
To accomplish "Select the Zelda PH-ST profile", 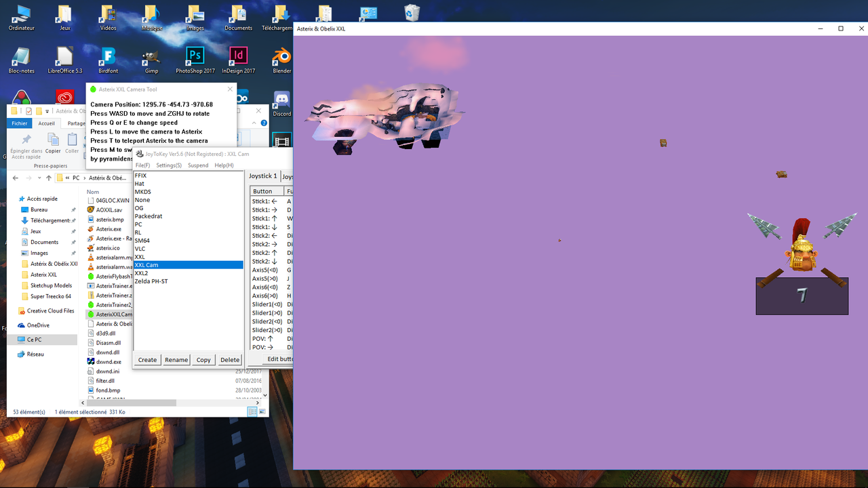I will point(188,281).
